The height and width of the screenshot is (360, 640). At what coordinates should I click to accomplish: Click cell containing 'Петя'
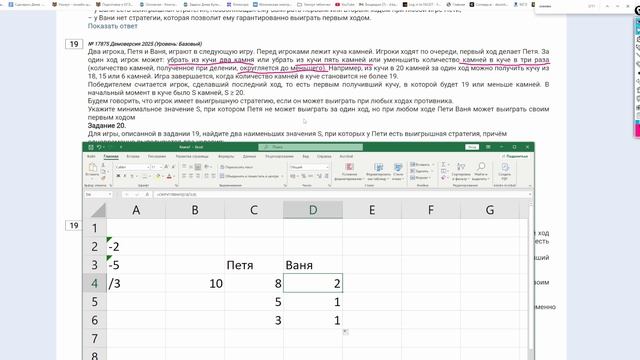tap(254, 265)
